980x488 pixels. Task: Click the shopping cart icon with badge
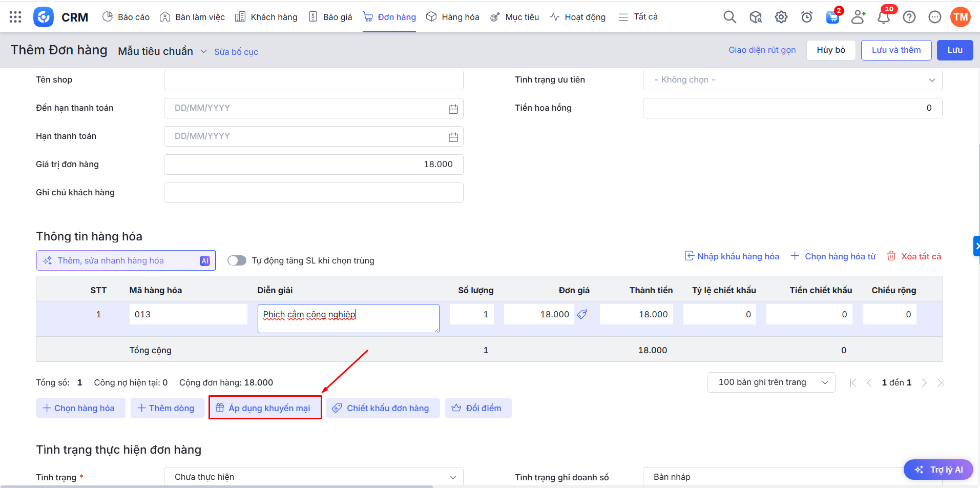tap(832, 17)
